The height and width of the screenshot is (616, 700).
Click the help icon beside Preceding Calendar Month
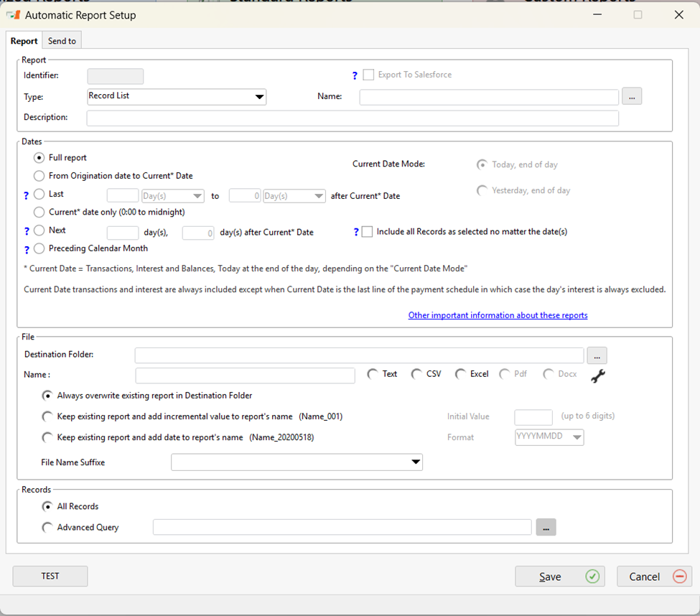tap(27, 249)
